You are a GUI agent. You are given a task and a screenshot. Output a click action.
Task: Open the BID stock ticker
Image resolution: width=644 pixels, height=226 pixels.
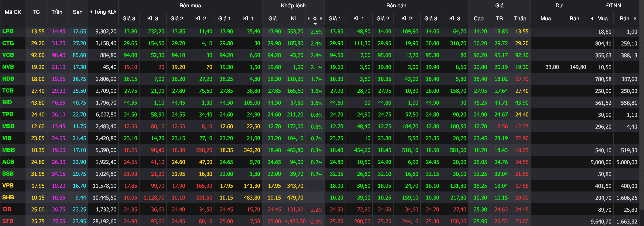pos(7,103)
